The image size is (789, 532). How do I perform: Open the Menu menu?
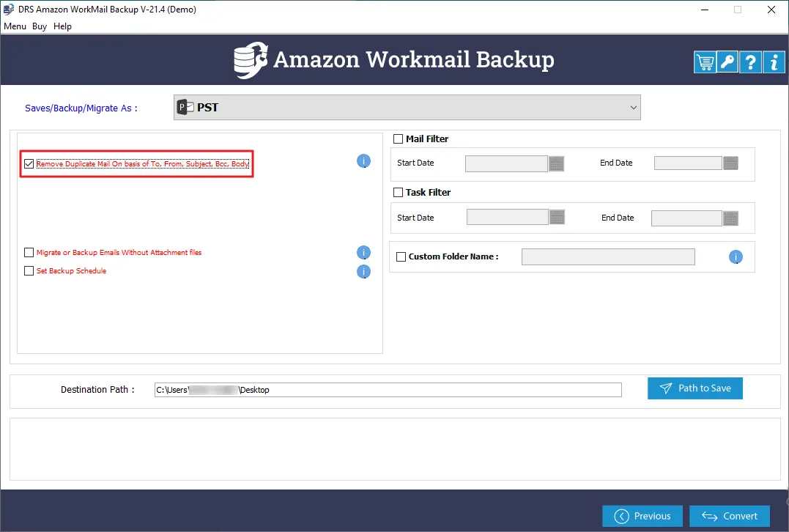(15, 26)
